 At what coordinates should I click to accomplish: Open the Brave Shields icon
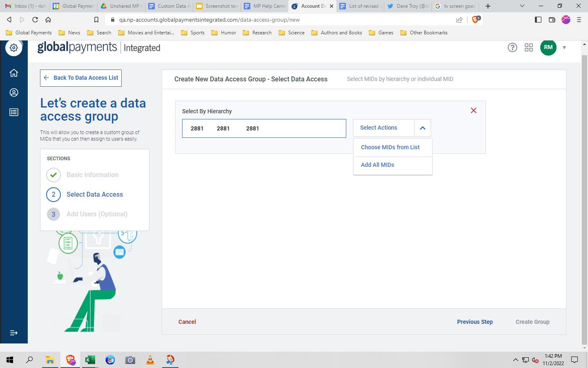476,19
